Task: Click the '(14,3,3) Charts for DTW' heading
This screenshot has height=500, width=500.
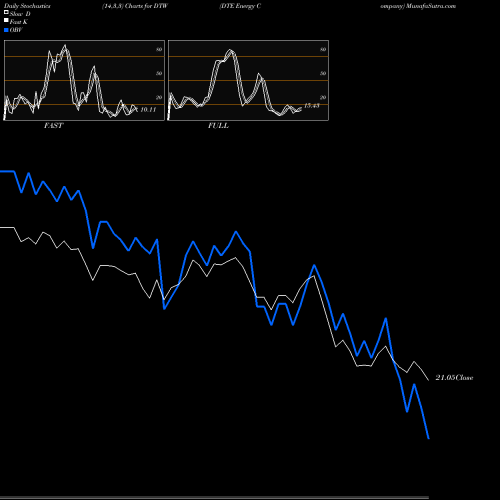Action: coord(135,6)
